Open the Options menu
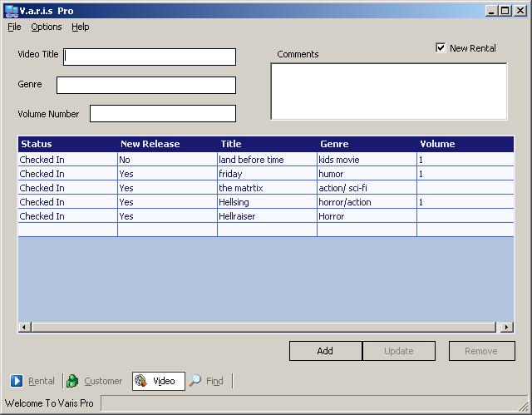532x415 pixels. click(47, 27)
